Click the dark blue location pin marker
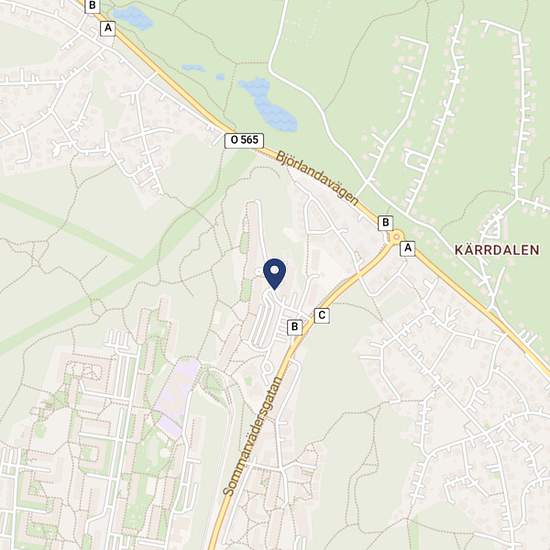 (x=275, y=274)
